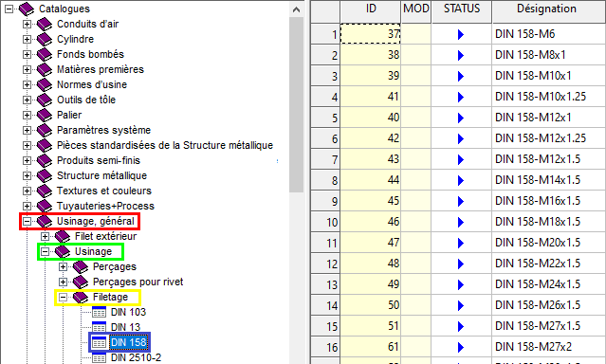The width and height of the screenshot is (606, 364).
Task: Click the Textures et couleurs book icon
Action: click(45, 191)
